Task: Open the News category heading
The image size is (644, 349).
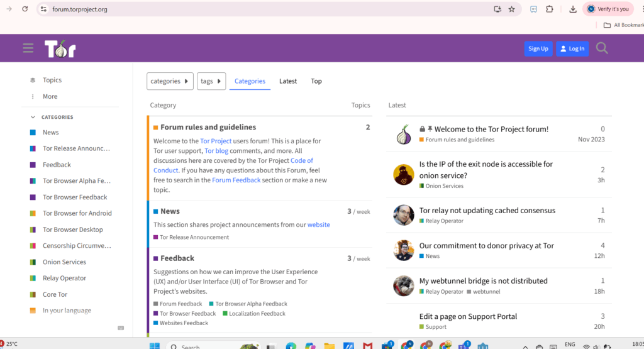Action: [x=170, y=211]
